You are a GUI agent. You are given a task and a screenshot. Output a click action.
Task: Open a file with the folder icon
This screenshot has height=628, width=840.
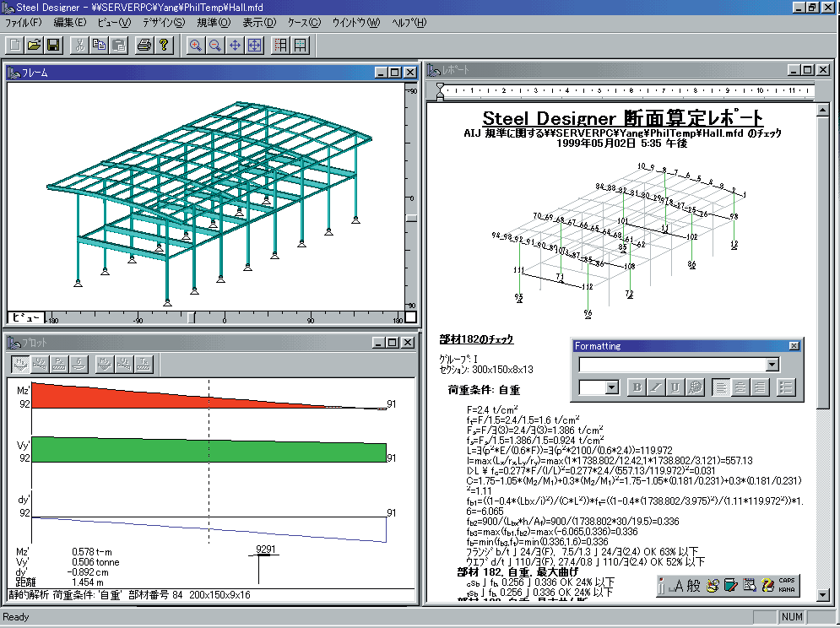click(35, 45)
